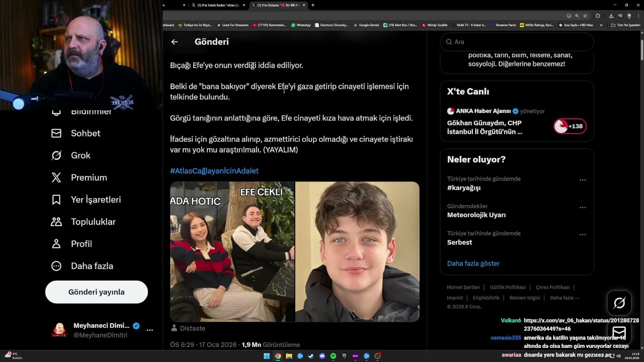This screenshot has width=644, height=362.
Task: Open the Meteorolojik Uyarı trend
Action: [476, 215]
